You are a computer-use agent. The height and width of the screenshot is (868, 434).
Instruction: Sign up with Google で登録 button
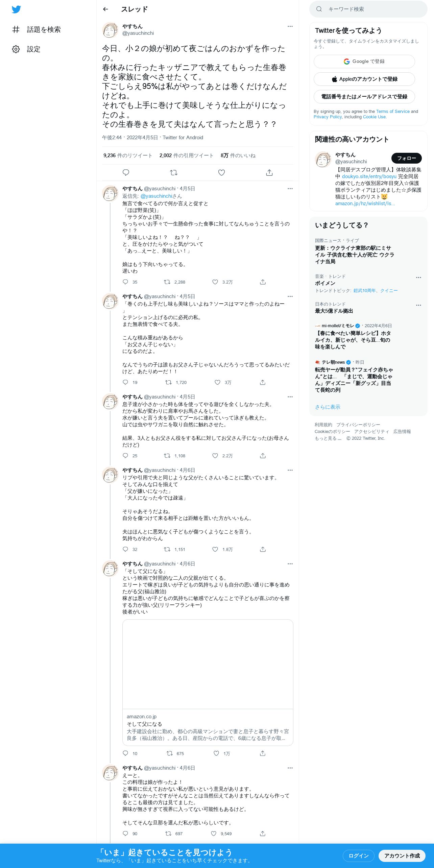click(364, 62)
